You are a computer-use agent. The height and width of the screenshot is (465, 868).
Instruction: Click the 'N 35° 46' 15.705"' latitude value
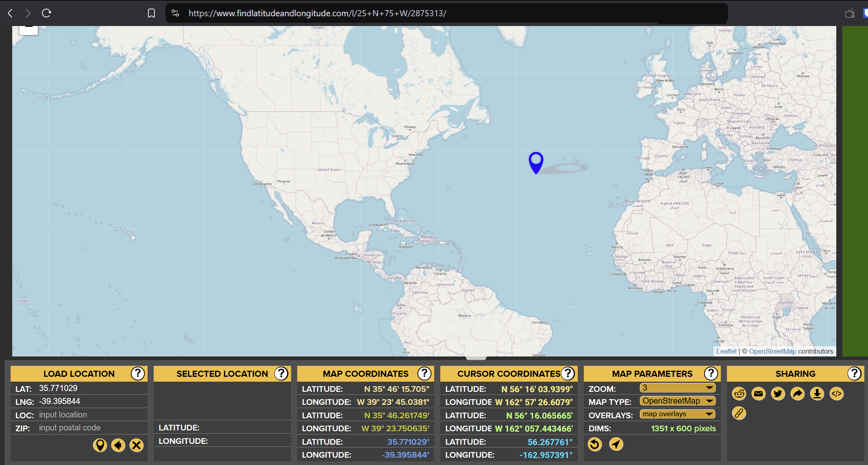(x=397, y=389)
